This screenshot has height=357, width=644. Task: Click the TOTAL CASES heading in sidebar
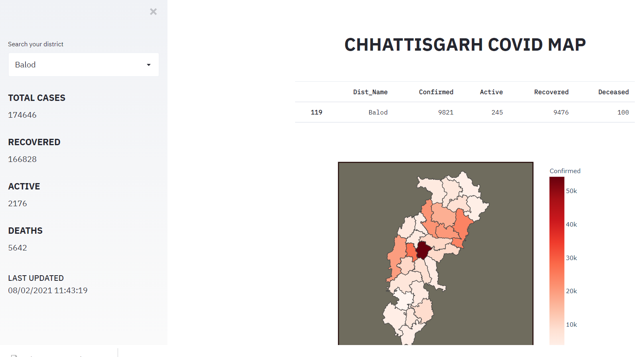coord(37,98)
